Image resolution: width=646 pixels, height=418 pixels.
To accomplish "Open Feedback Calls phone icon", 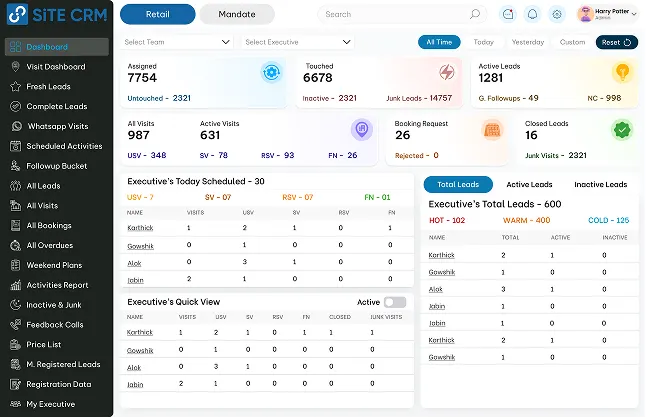I will click(x=15, y=325).
